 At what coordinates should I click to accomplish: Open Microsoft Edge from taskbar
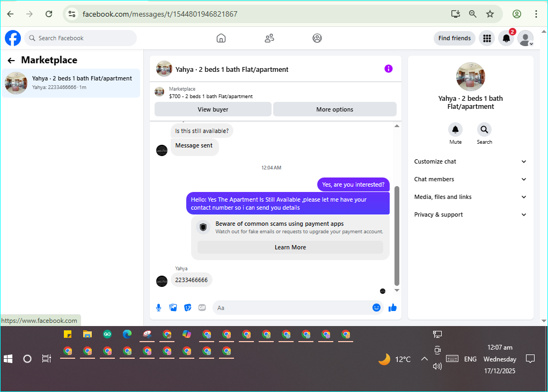point(127,335)
